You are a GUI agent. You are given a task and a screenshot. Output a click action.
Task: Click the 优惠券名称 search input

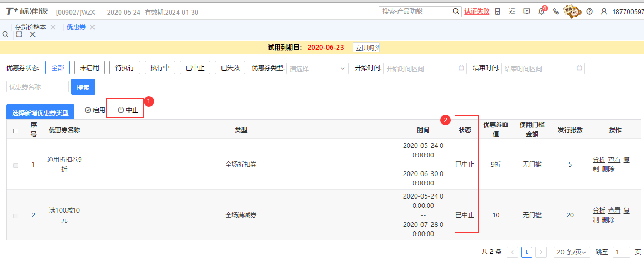coord(38,87)
